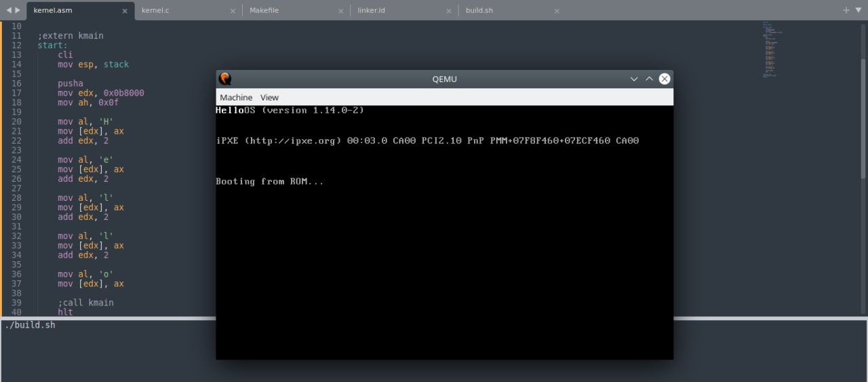Go to the previous tab with left arrow
Image resolution: width=868 pixels, height=382 pixels.
coord(8,10)
